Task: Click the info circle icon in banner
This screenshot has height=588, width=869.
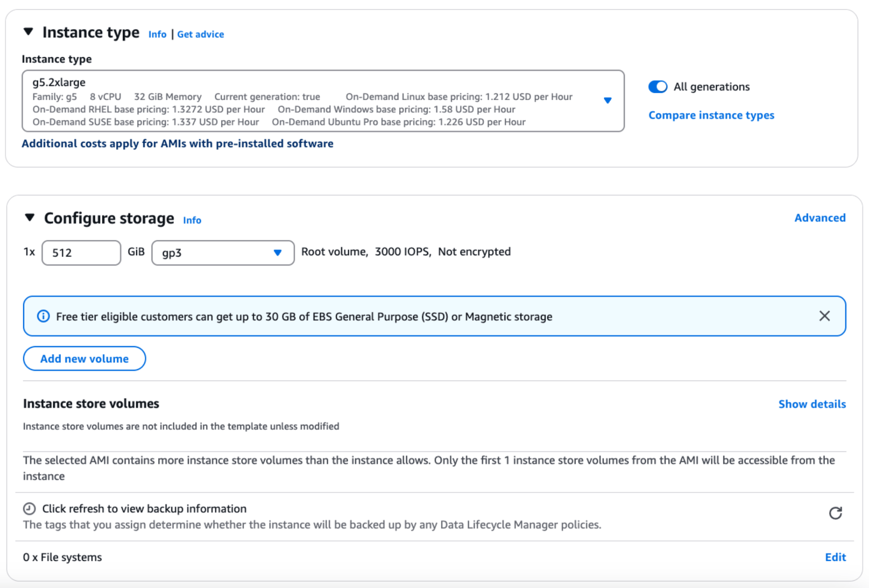Action: point(43,316)
